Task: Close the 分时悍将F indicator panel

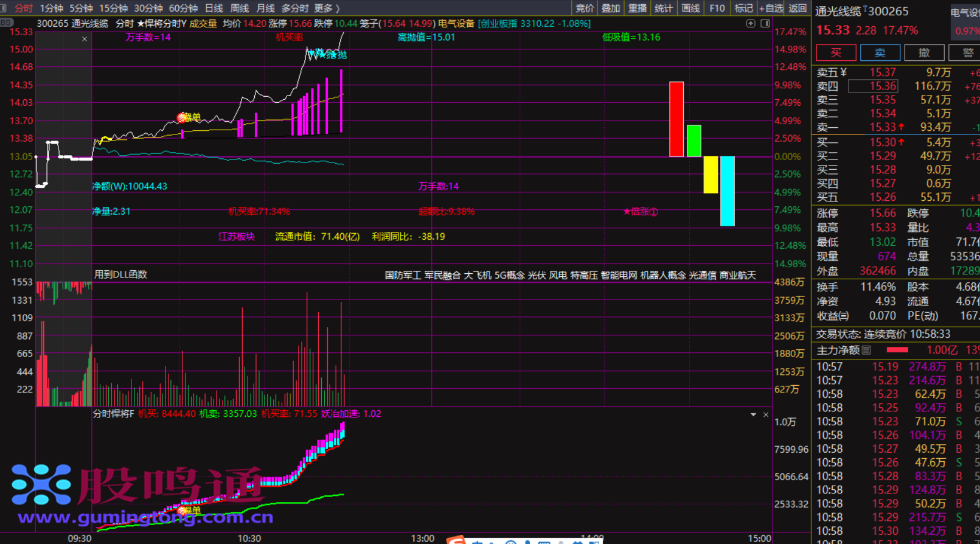Action: (766, 414)
